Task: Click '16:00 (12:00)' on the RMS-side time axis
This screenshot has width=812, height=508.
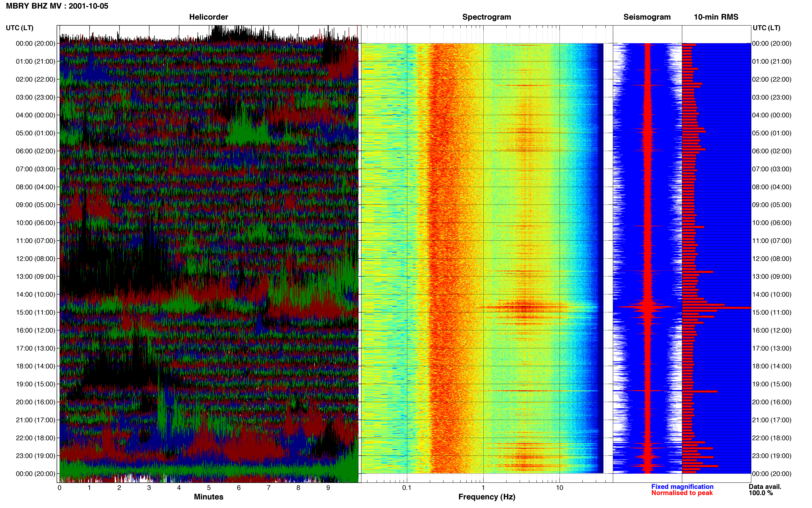Action: [772, 330]
